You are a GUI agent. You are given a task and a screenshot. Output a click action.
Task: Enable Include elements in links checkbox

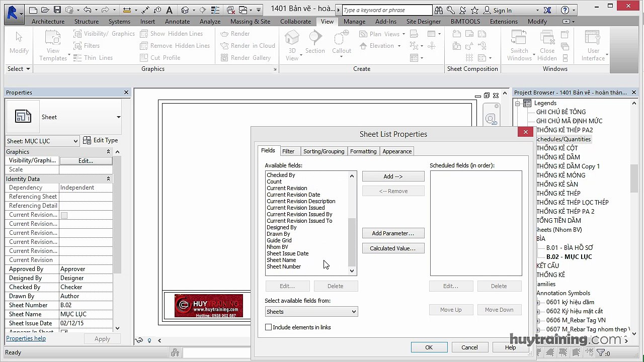point(268,327)
